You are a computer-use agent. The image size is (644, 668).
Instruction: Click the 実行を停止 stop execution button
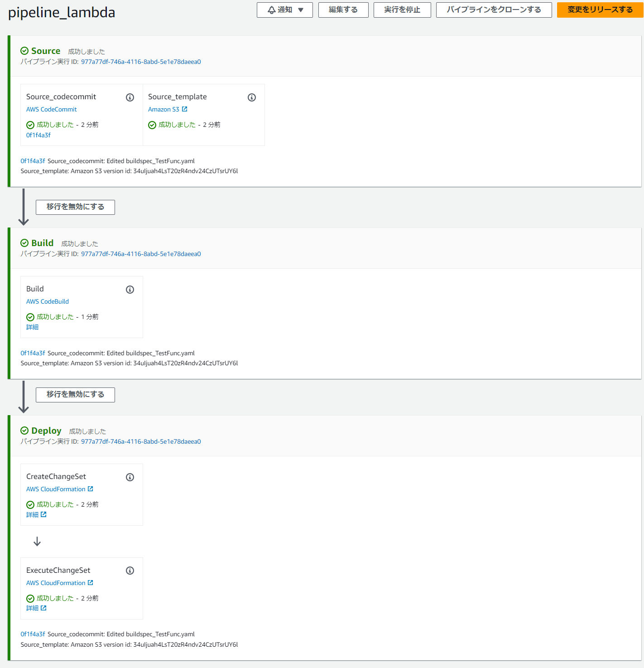[x=402, y=10]
